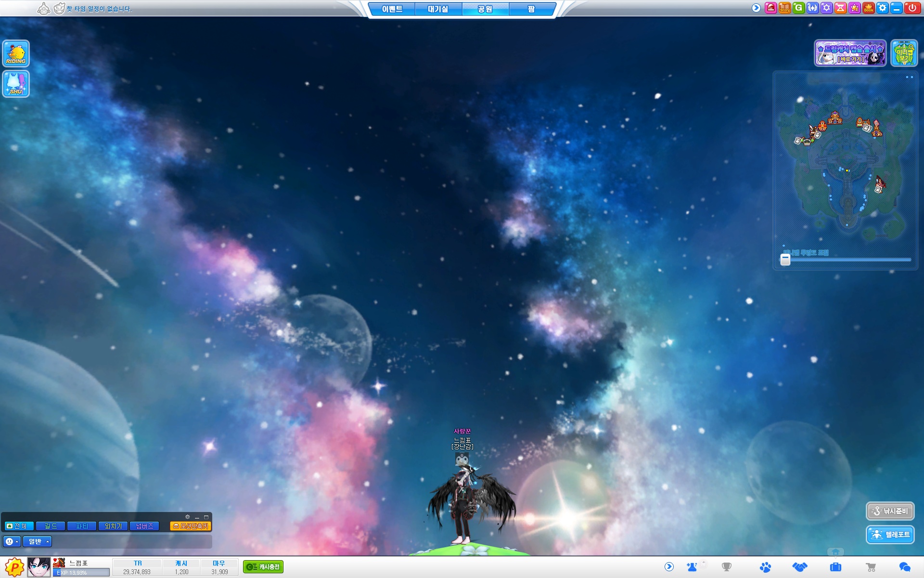Open the trophy ranking icon
This screenshot has height=578, width=924.
tap(727, 567)
